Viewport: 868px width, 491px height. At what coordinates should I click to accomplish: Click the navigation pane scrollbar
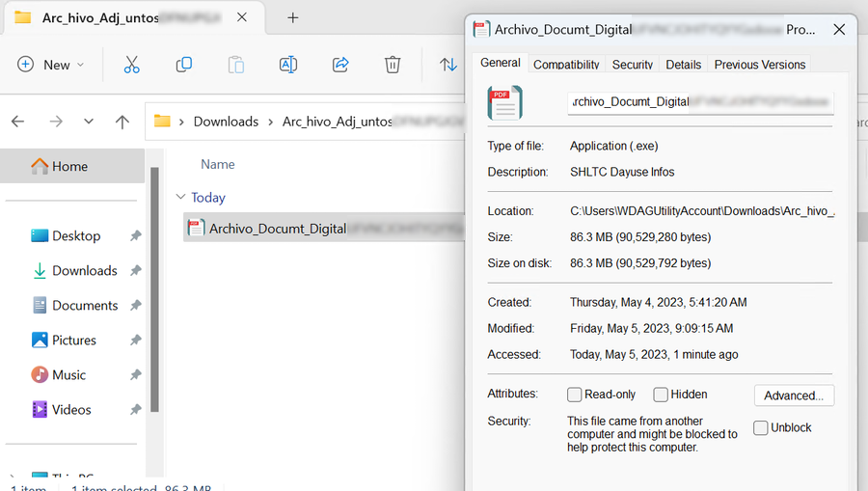point(153,289)
